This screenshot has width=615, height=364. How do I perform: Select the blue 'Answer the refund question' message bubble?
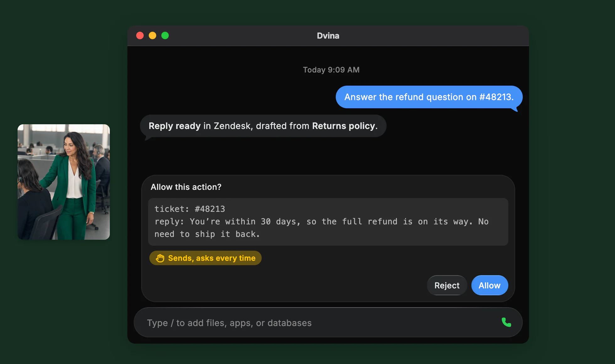[x=429, y=97]
